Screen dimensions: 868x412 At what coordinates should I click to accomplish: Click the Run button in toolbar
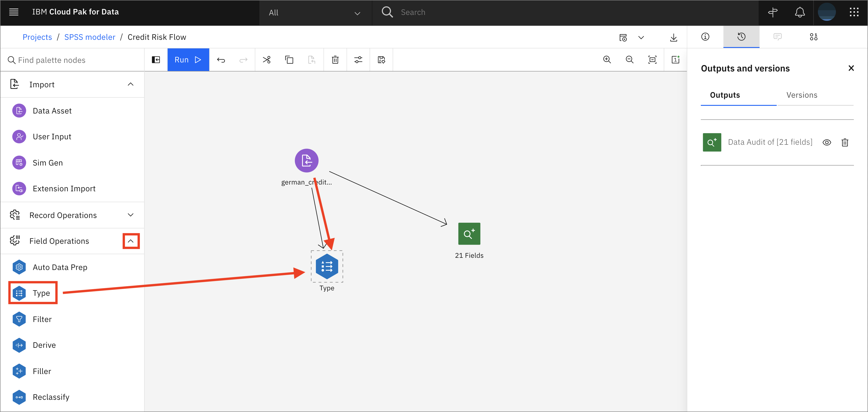pyautogui.click(x=188, y=60)
